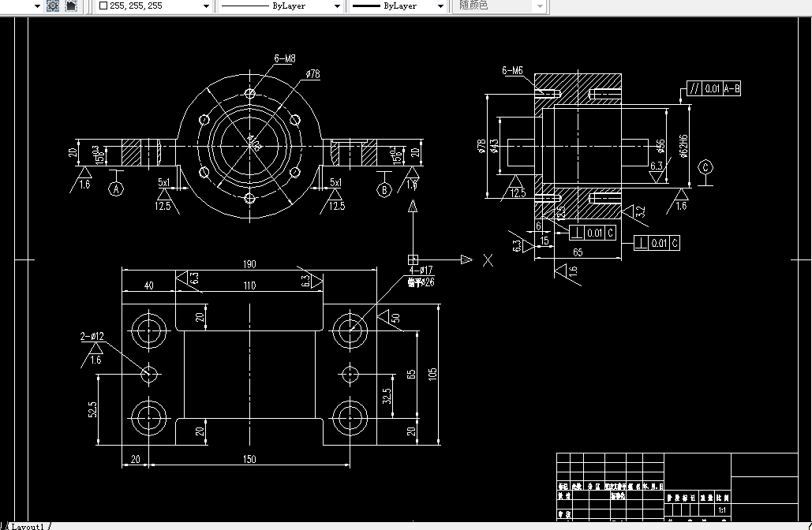Select the 150 dimension text
Screen dimensions: 812x530
pyautogui.click(x=249, y=459)
